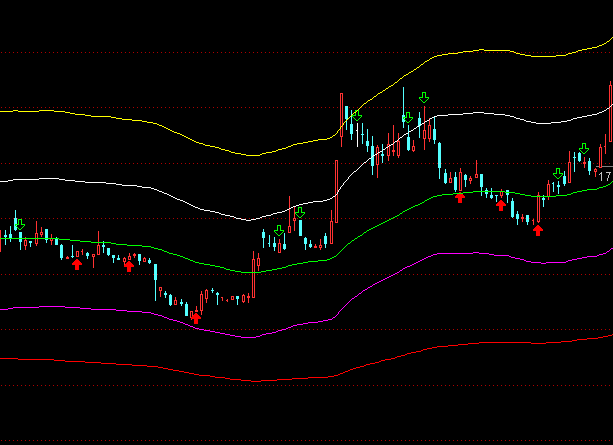Image resolution: width=613 pixels, height=445 pixels.
Task: Click the leftmost red up arrow signal
Action: click(x=77, y=264)
